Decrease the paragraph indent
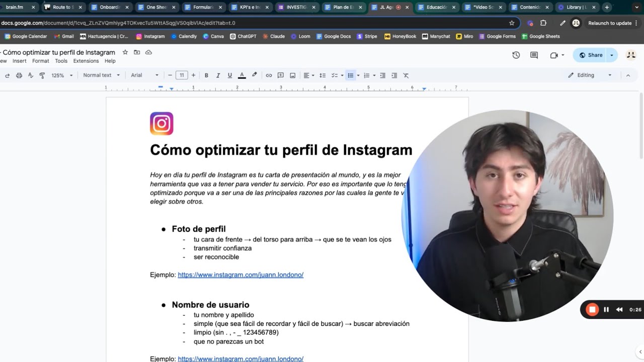Image resolution: width=644 pixels, height=362 pixels. pyautogui.click(x=382, y=75)
